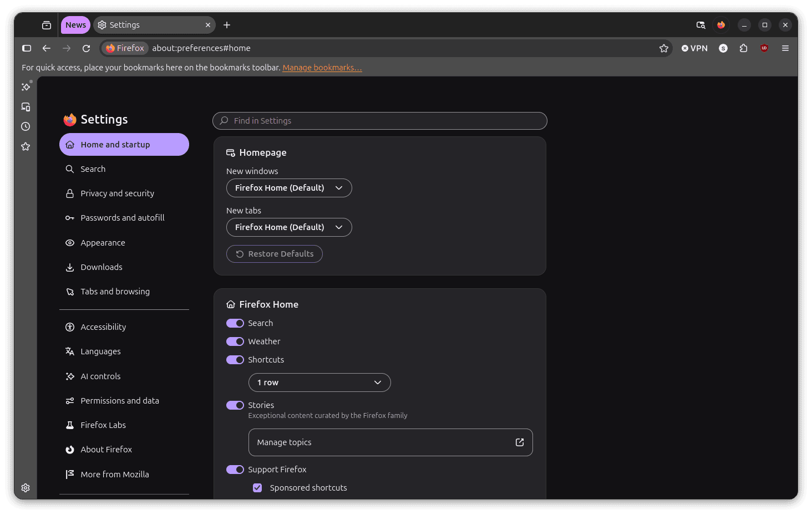Viewport: 812px width, 515px height.
Task: Go back using the back arrow
Action: coord(47,48)
